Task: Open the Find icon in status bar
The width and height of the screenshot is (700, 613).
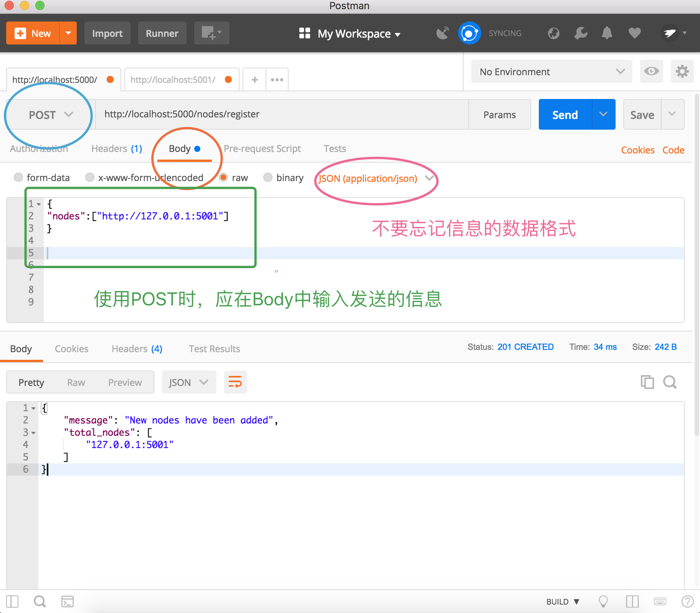Action: click(x=40, y=601)
